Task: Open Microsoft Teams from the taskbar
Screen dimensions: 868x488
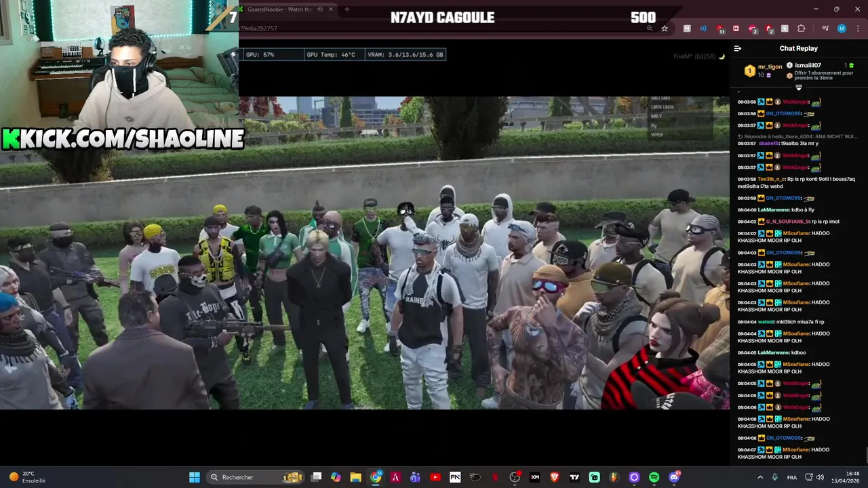Action: pos(415,477)
